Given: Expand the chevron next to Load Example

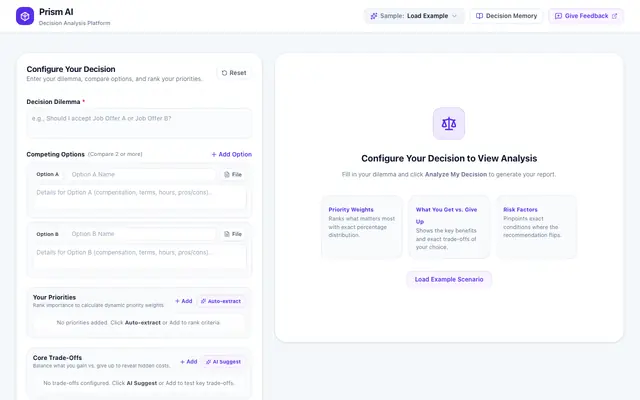Looking at the screenshot, I should click(454, 16).
